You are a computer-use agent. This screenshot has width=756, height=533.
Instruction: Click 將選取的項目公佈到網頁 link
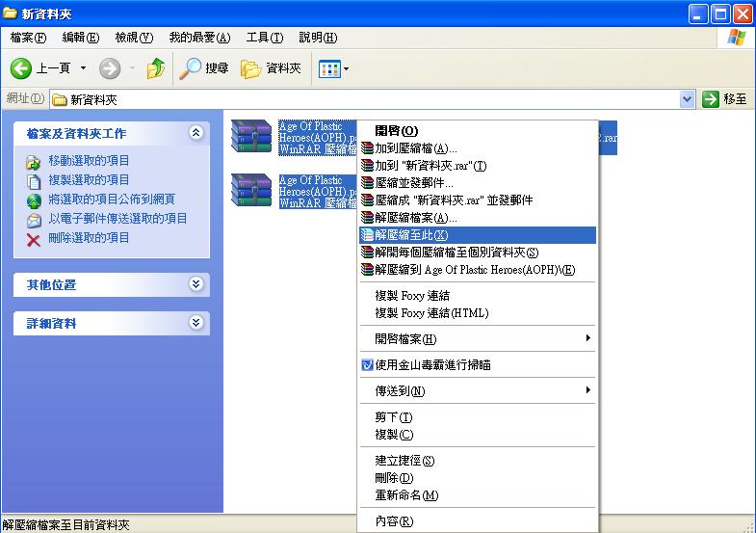point(112,200)
